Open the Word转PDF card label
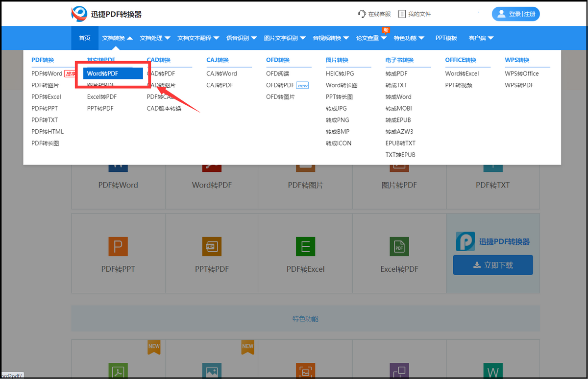Viewport: 588px width, 379px height. [212, 185]
